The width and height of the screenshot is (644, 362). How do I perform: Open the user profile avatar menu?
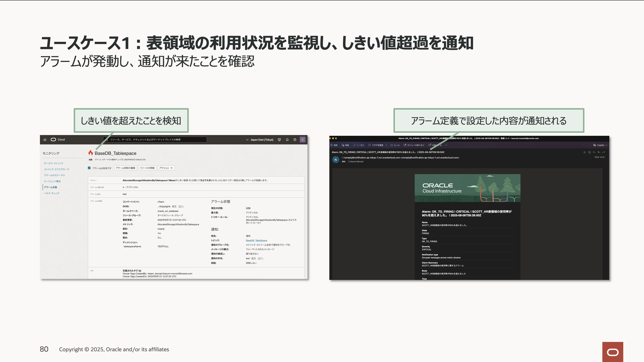click(303, 140)
